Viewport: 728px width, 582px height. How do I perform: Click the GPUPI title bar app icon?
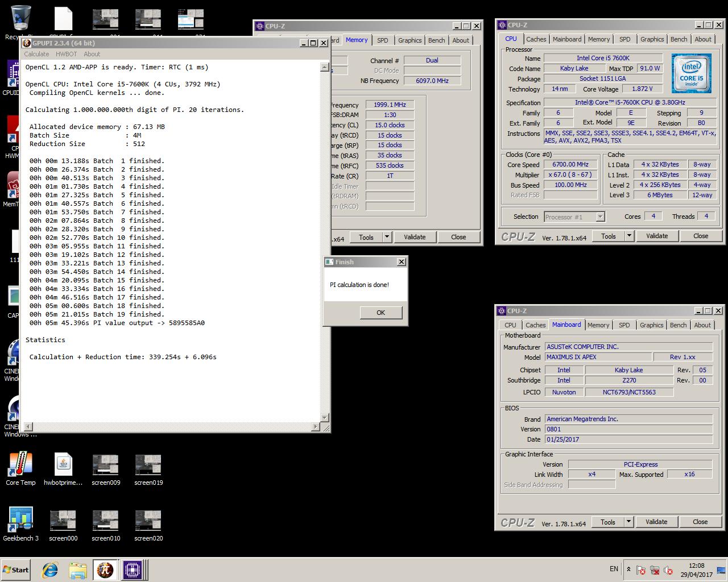27,43
